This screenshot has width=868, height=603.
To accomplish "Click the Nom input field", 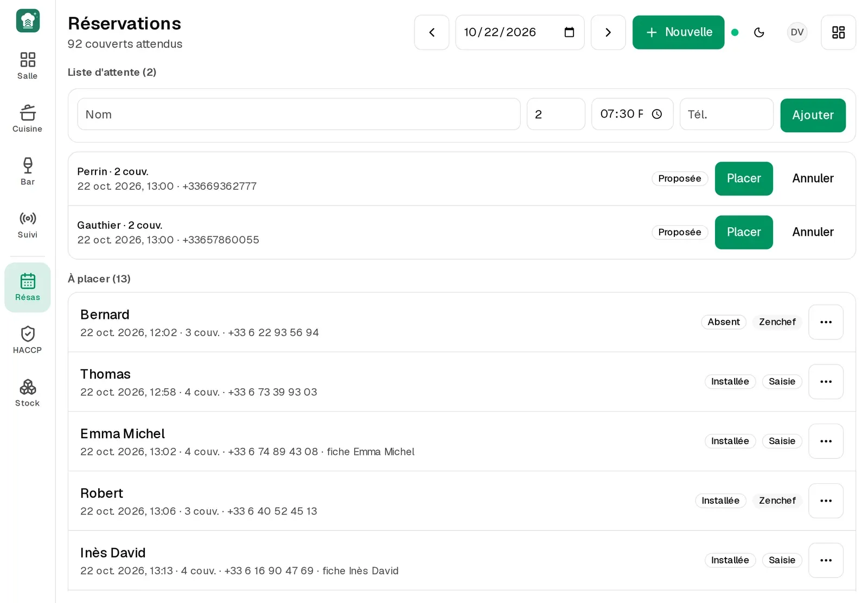I will 299,114.
